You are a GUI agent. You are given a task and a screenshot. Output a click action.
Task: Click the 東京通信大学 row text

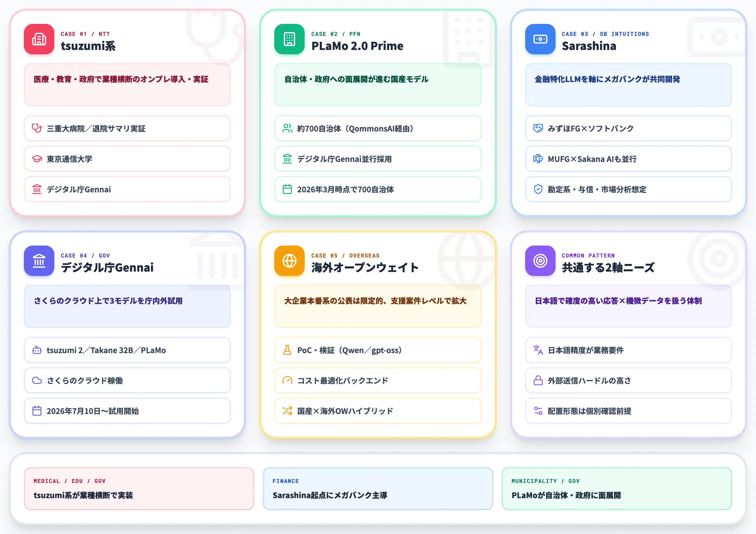click(x=70, y=159)
